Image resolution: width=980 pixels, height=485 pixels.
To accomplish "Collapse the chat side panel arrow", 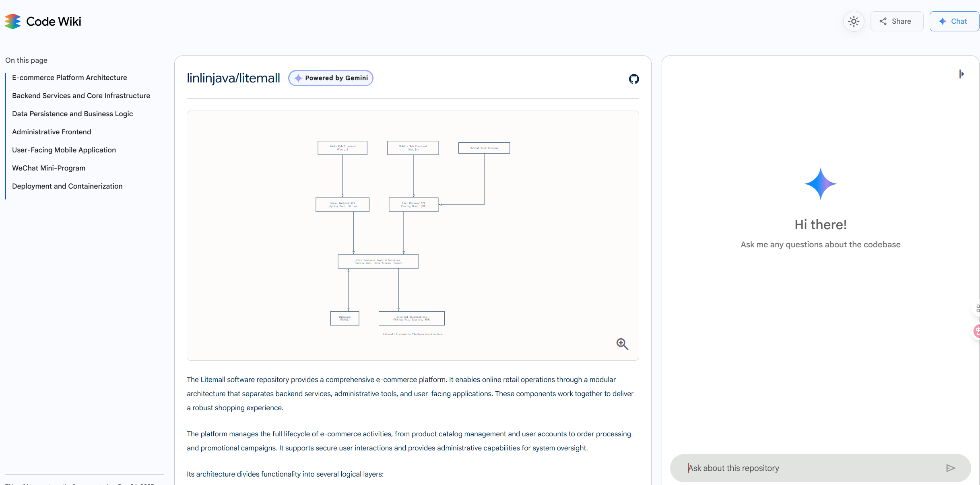I will [961, 74].
